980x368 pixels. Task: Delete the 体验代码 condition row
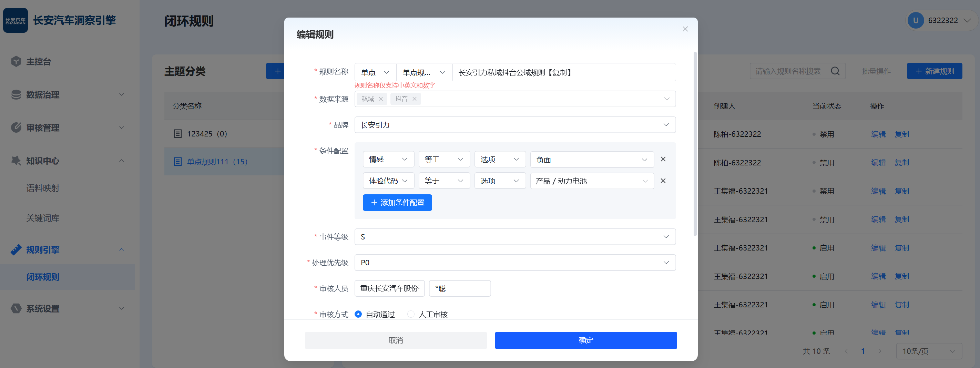[x=663, y=181]
